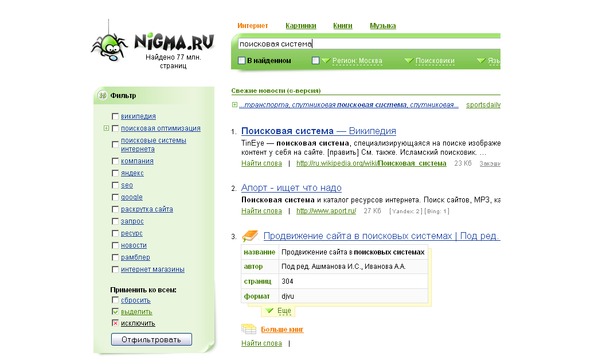
Task: Toggle the checkbox next to Регион
Action: point(315,61)
